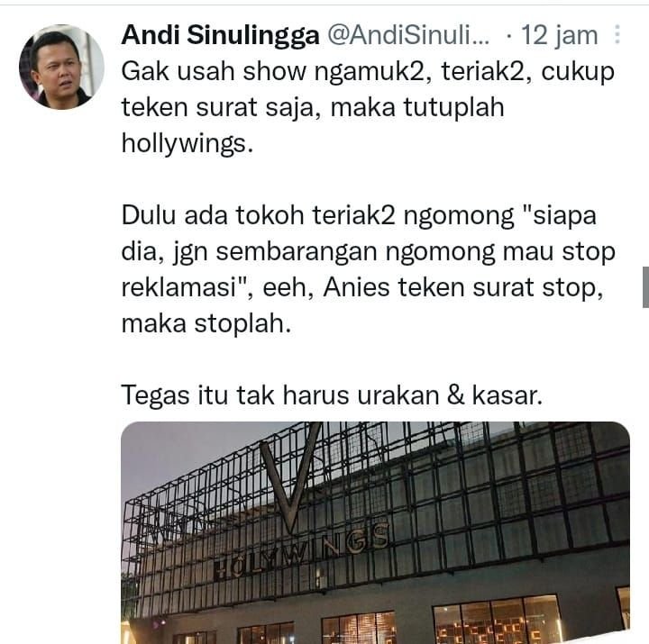Click the sentence Tegas itu tak harus urakan
Screen dimensions: 649x644
pyautogui.click(x=332, y=395)
